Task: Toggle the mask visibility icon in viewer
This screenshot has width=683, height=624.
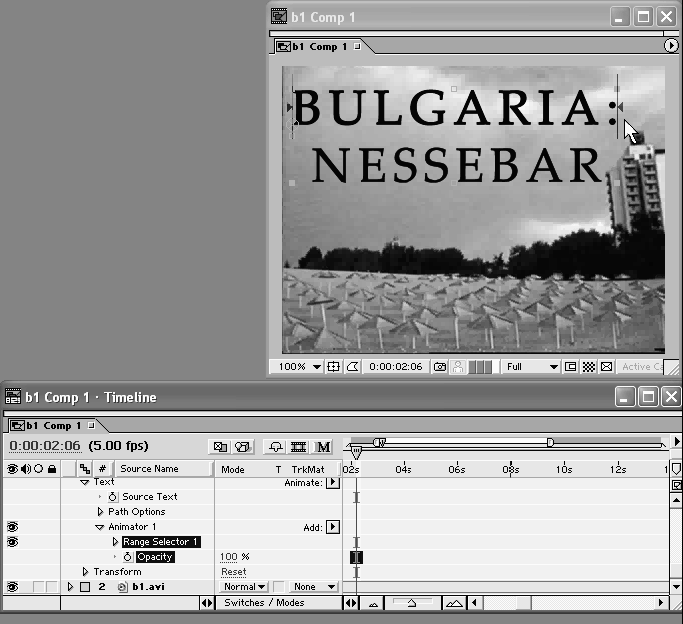Action: [352, 367]
